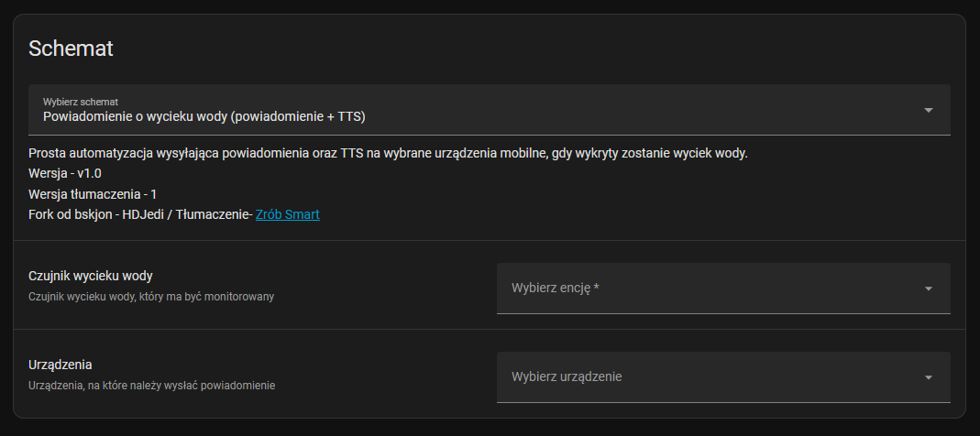Click the 'Wersja - v1.0' text

(x=65, y=173)
